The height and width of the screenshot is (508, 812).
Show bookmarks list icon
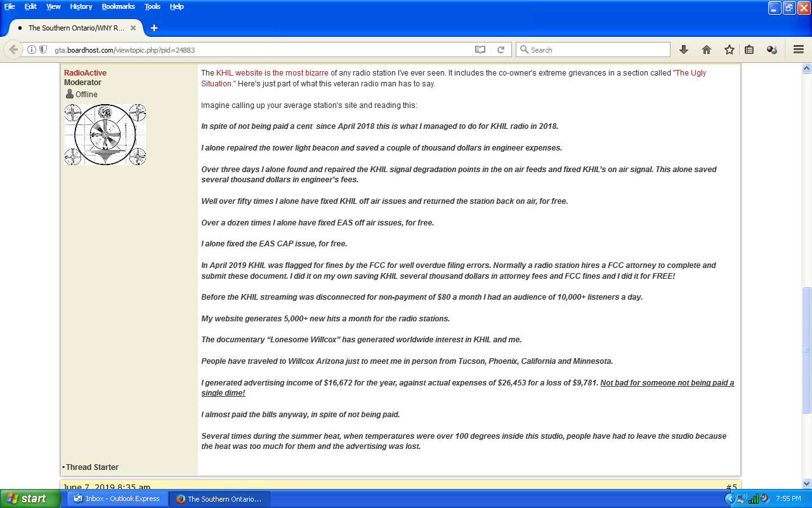[749, 50]
